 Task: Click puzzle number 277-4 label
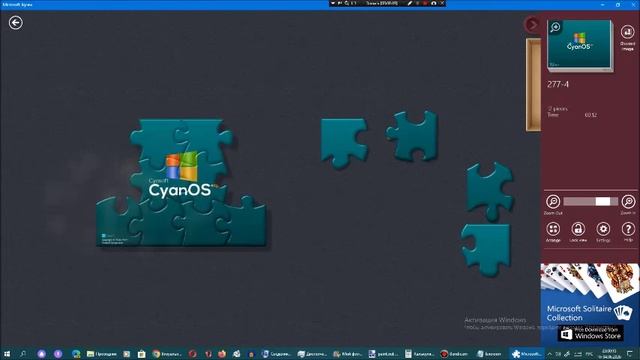(558, 84)
